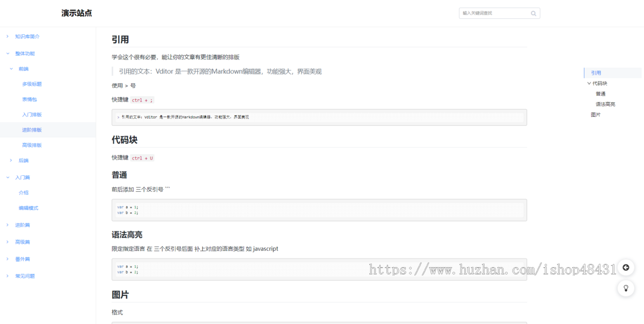644x324 pixels.
Task: Click the ctrl + ; shortcut code
Action: point(142,100)
